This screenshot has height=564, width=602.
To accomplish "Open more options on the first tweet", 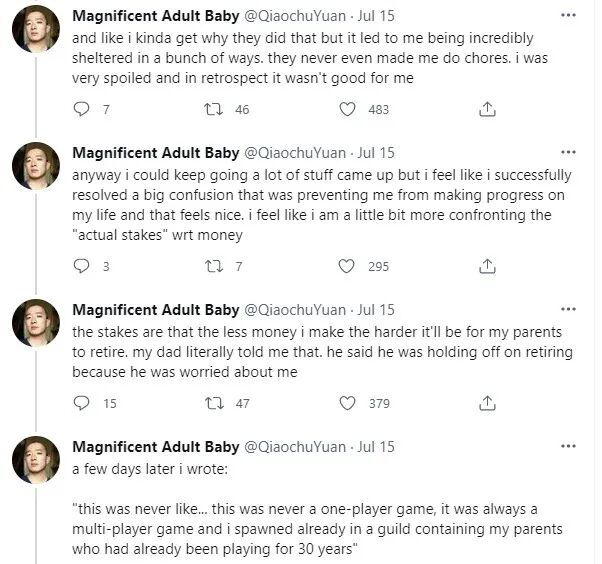I will click(x=569, y=16).
